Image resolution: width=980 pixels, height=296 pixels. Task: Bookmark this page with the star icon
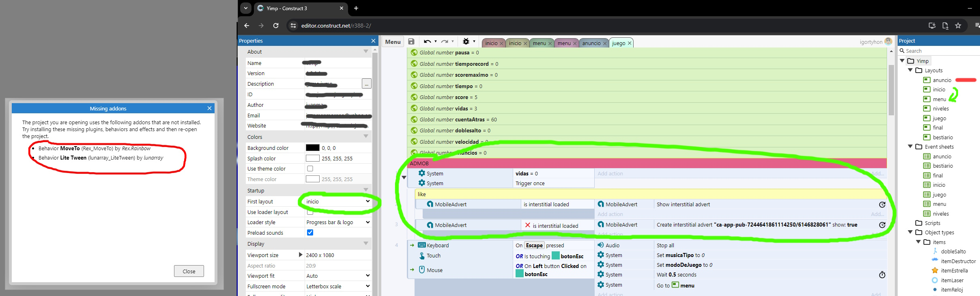958,26
